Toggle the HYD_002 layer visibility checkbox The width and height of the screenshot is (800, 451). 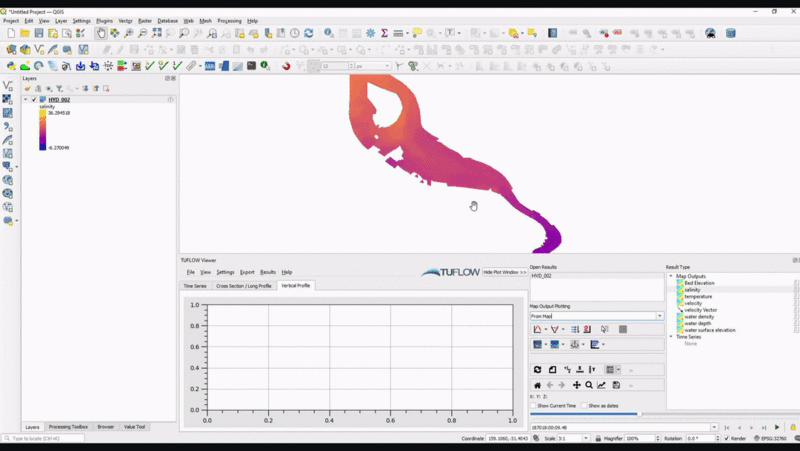(34, 99)
